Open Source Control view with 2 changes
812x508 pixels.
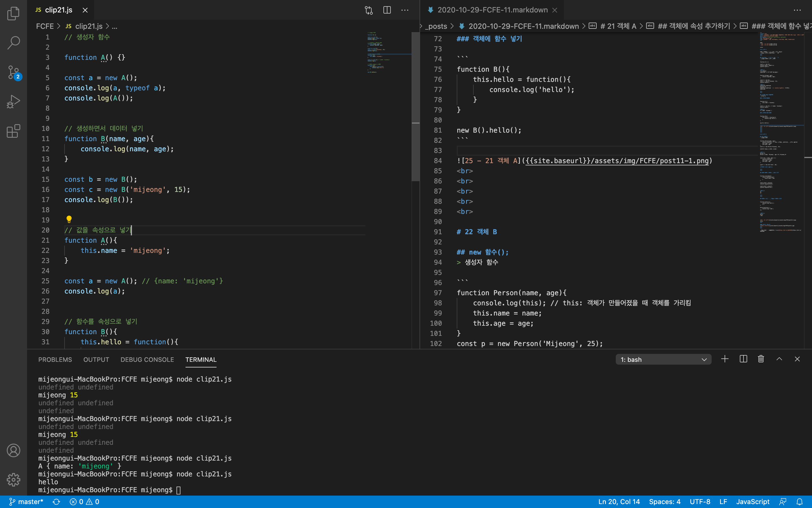(14, 72)
